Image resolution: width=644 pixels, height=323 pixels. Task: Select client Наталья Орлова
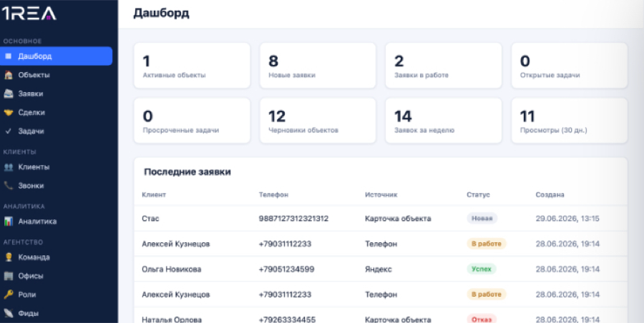click(x=172, y=319)
